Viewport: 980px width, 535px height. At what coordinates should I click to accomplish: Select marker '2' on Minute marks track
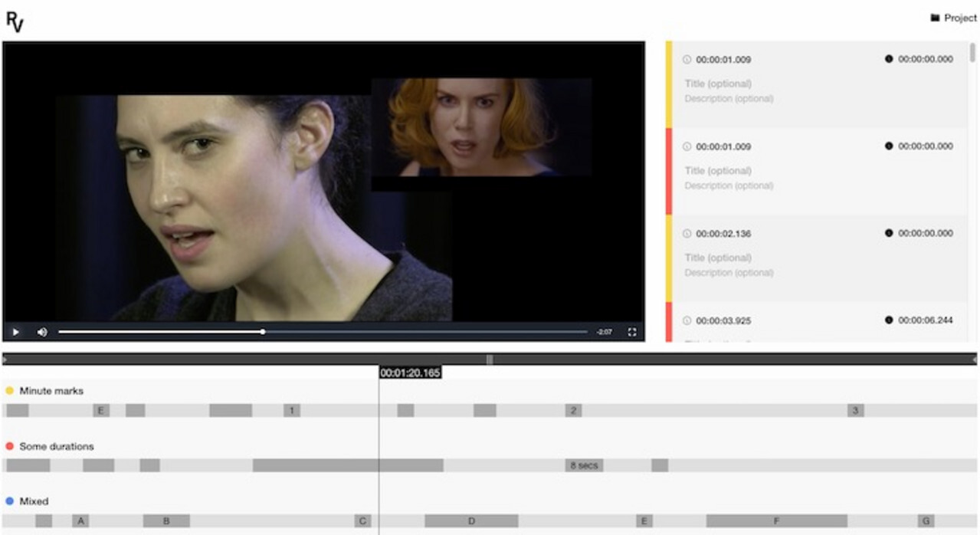point(573,411)
